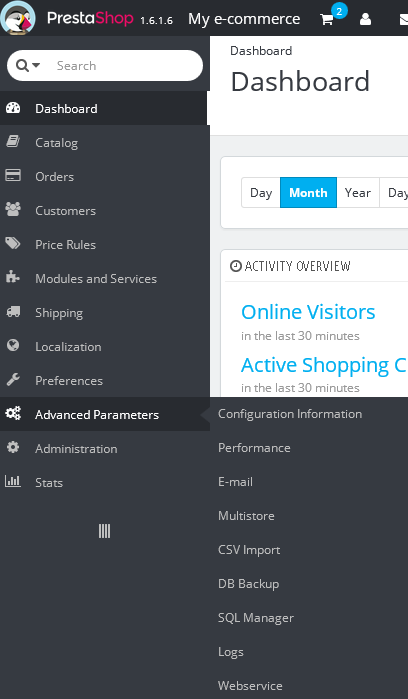Screen dimensions: 408x699
Task: Click the Modules puzzle piece icon
Action: click(x=13, y=278)
